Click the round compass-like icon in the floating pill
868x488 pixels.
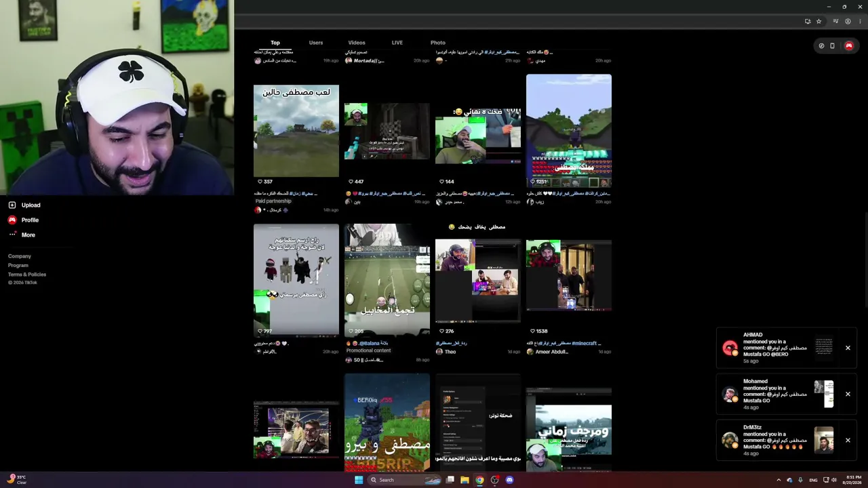click(x=821, y=46)
